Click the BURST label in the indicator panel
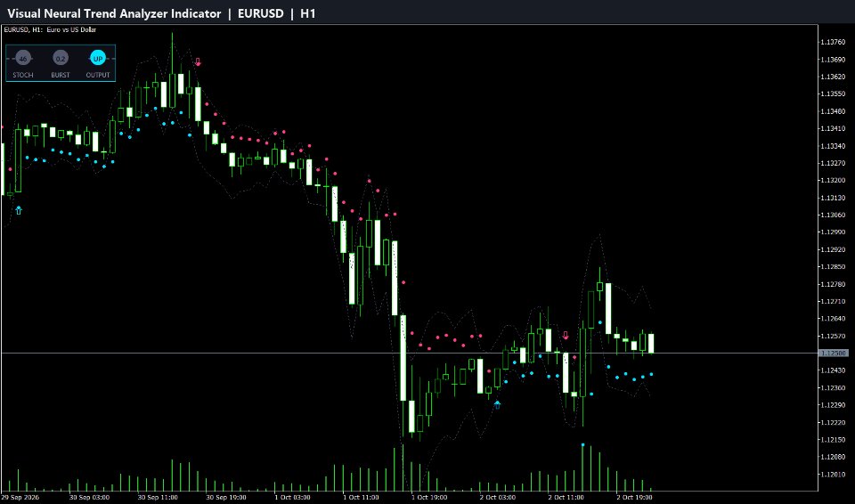This screenshot has height=504, width=855. (x=61, y=76)
